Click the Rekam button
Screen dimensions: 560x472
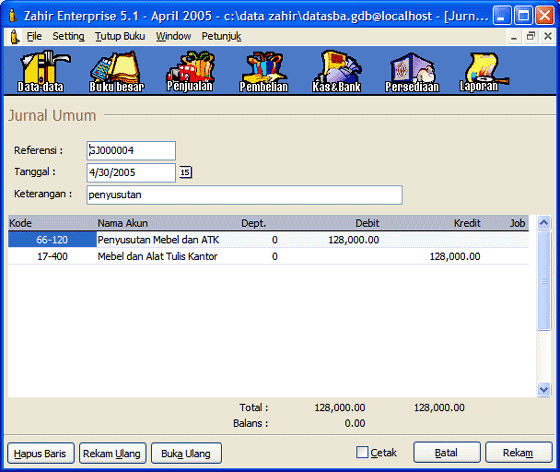[518, 452]
